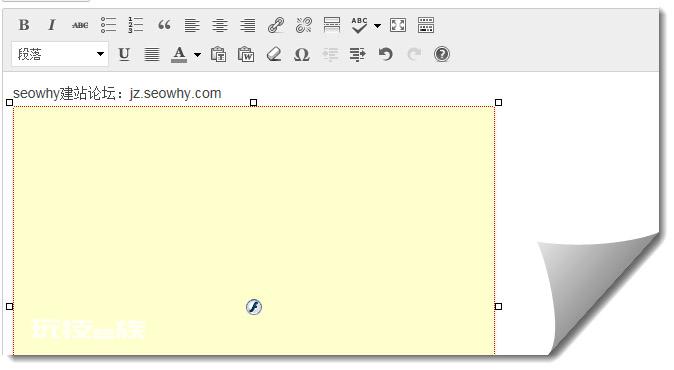Viewport: 674px width, 370px height.
Task: Insert or edit a link
Action: 276,25
